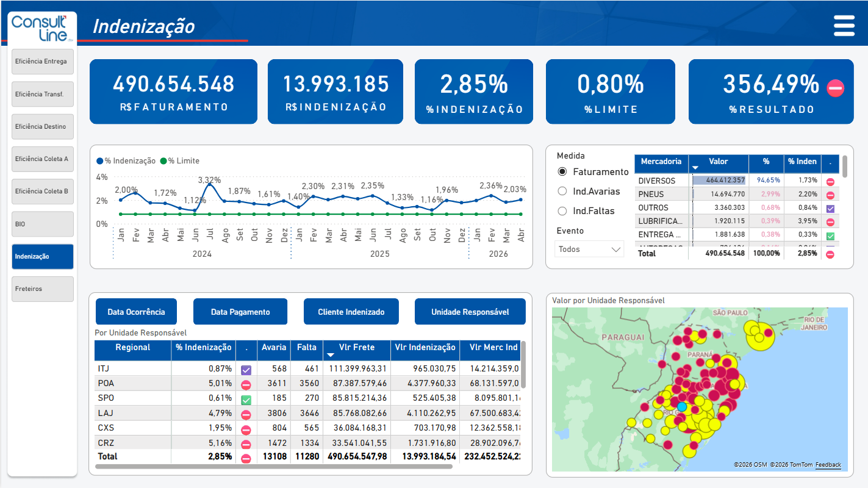Click red minus icon in POA row
868x488 pixels.
246,385
